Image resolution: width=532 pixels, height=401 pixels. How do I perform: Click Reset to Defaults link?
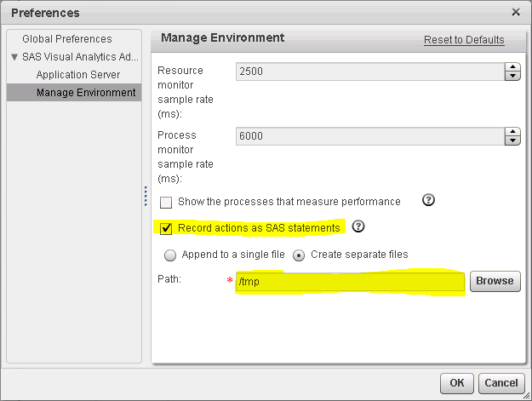[464, 40]
